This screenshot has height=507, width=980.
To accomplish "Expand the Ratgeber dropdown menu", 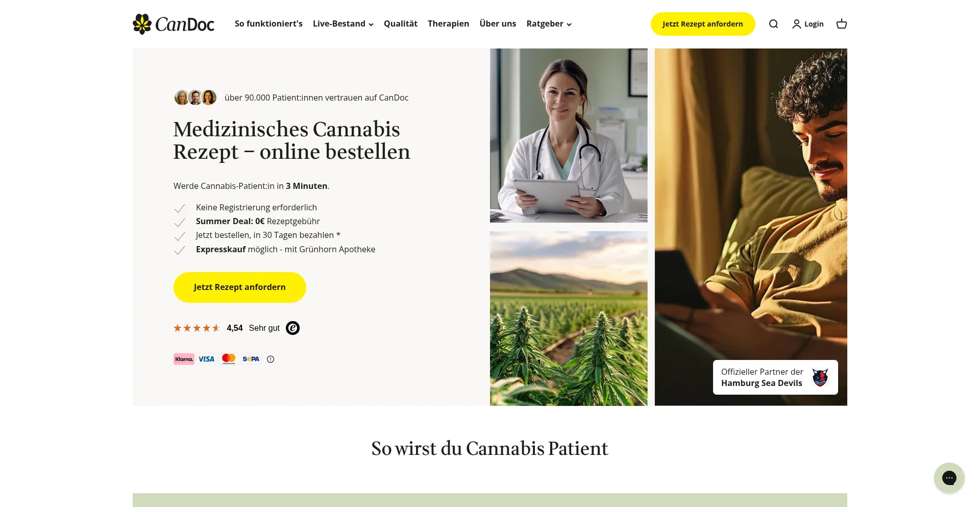I will click(549, 24).
